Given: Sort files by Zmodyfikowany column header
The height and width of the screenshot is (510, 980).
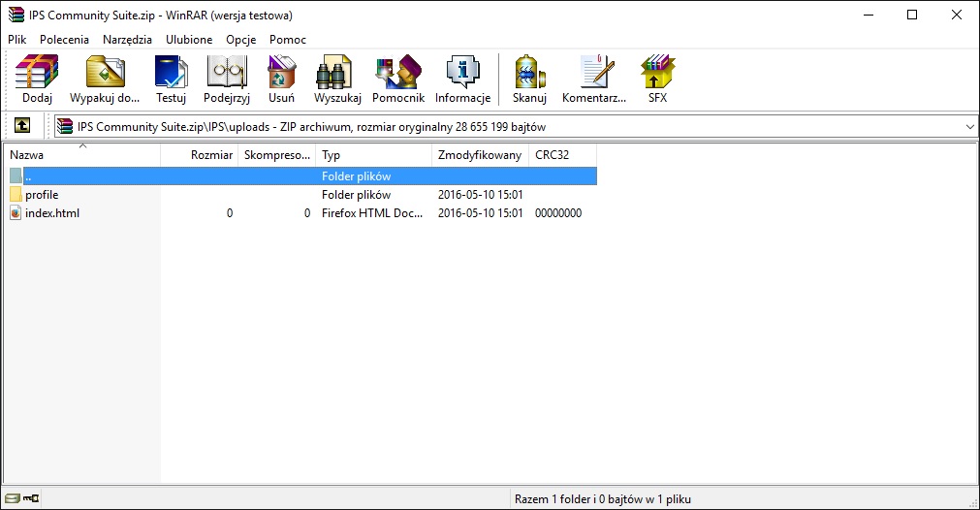Looking at the screenshot, I should 479,155.
